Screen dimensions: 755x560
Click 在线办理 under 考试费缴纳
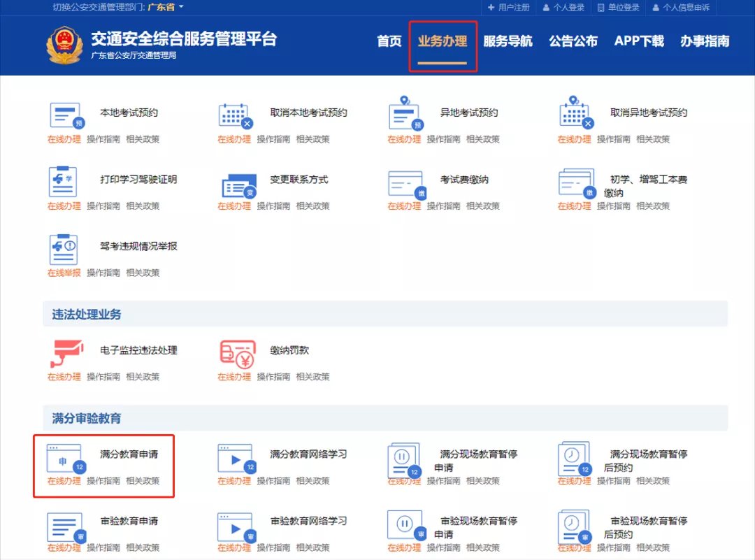point(404,206)
